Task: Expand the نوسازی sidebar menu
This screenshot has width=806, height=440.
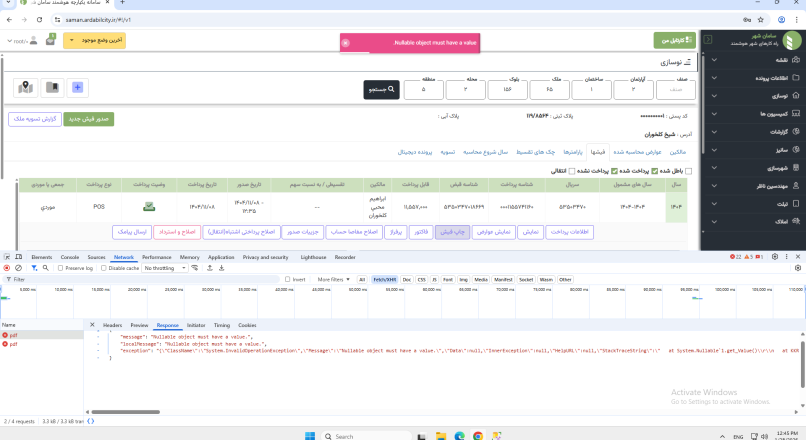Action: tap(753, 96)
